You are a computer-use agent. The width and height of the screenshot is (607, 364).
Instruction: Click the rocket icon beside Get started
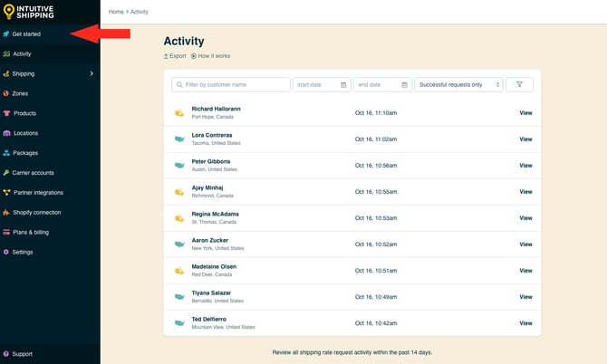click(x=5, y=34)
